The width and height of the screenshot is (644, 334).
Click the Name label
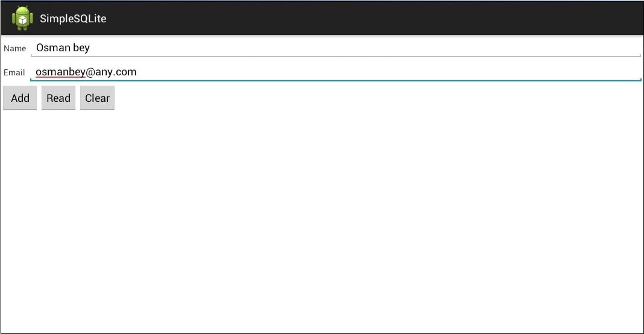point(15,48)
